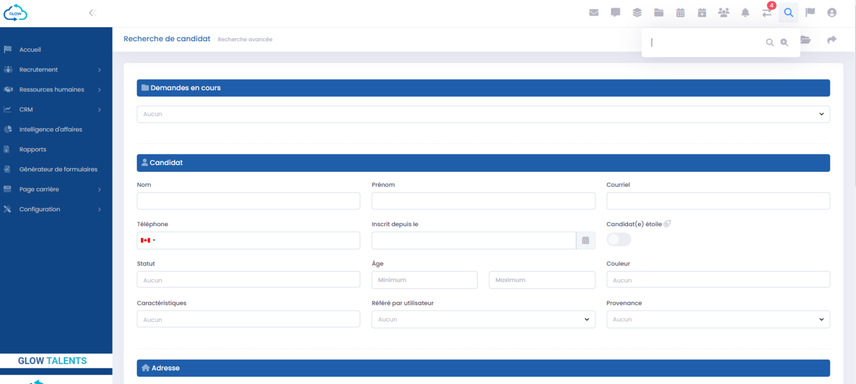Screen dimensions: 856x384
Task: Click info icon next to Candidat(e) étoile
Action: click(x=667, y=223)
